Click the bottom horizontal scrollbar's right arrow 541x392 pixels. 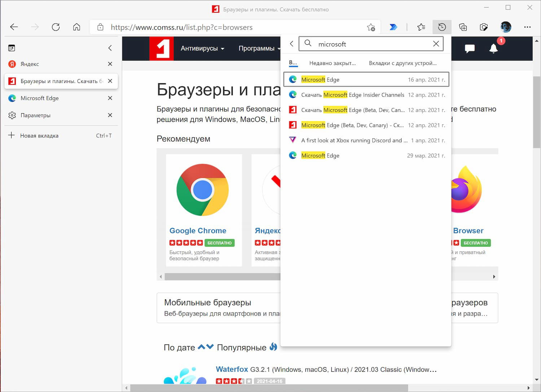click(x=529, y=388)
